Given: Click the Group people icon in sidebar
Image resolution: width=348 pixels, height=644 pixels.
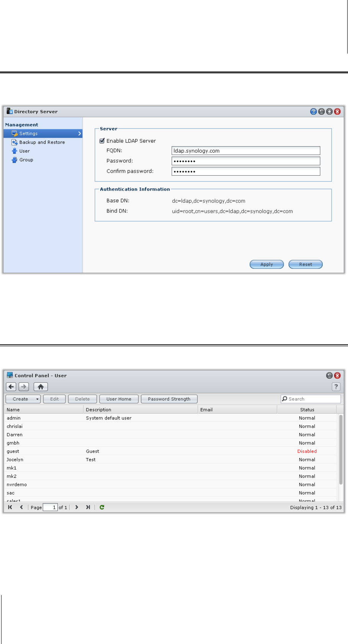Looking at the screenshot, I should (15, 160).
